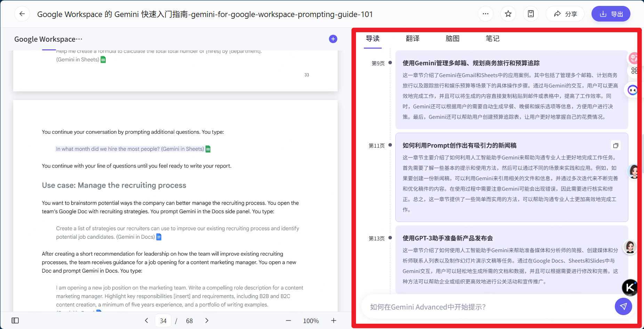Screen dimensions: 644x329
Task: Click the lower avatar floating icon near 第13页 card
Action: [x=630, y=247]
